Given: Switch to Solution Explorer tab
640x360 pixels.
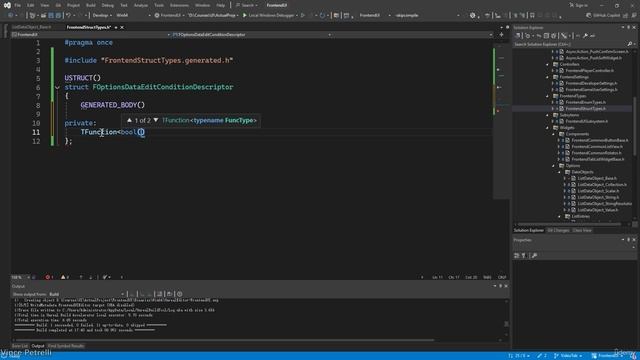Looking at the screenshot, I should coord(529,231).
